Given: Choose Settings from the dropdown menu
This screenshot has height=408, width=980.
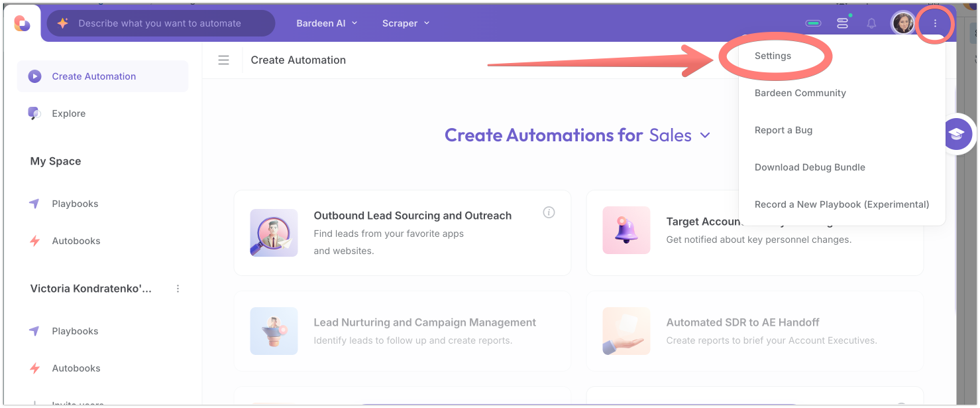Looking at the screenshot, I should pos(773,56).
